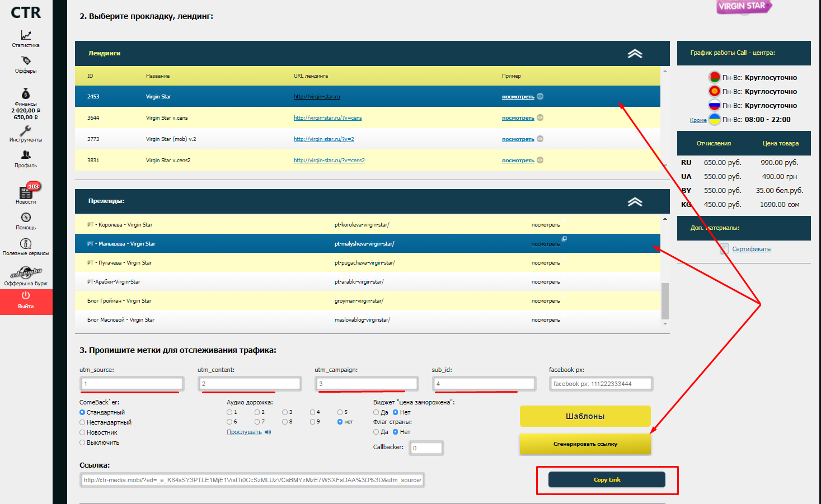821x504 pixels.
Task: Click Сгенерировать ссылку button
Action: click(x=585, y=444)
